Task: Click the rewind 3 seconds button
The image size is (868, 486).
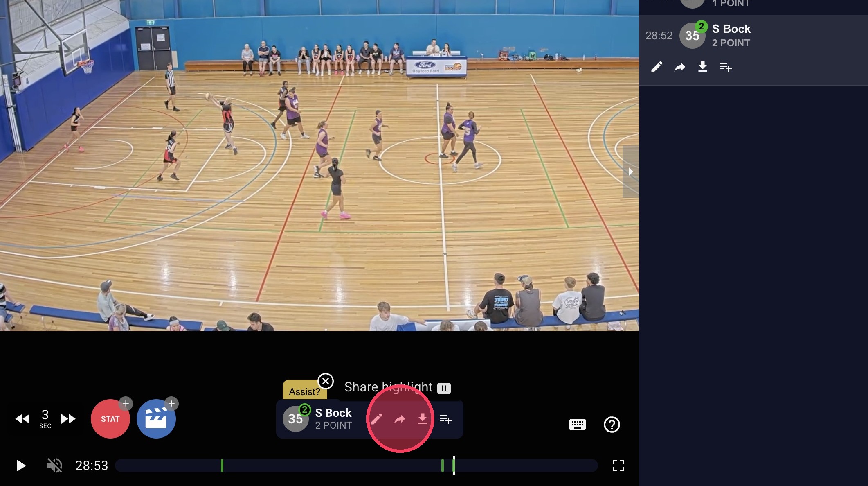Action: 22,419
